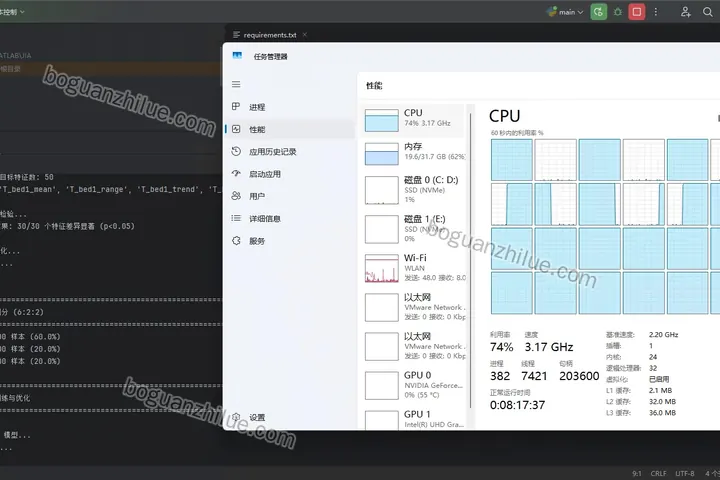Open the main run configuration dropdown in IDE
The image size is (720, 480).
pos(565,12)
